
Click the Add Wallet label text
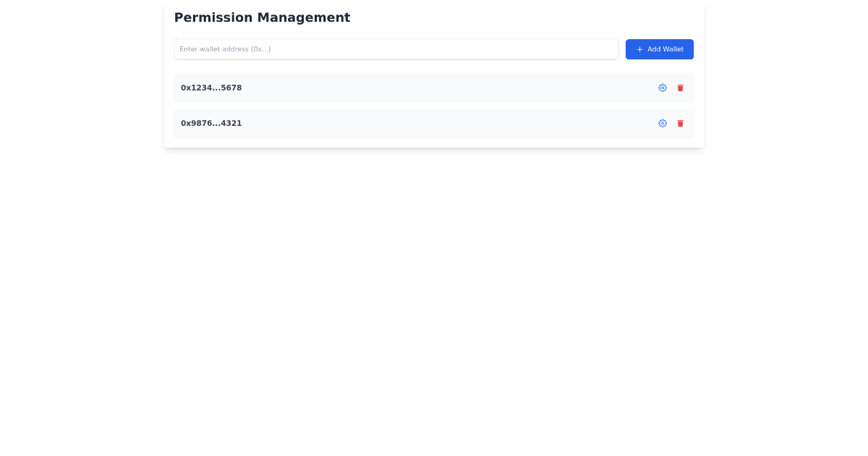(665, 49)
